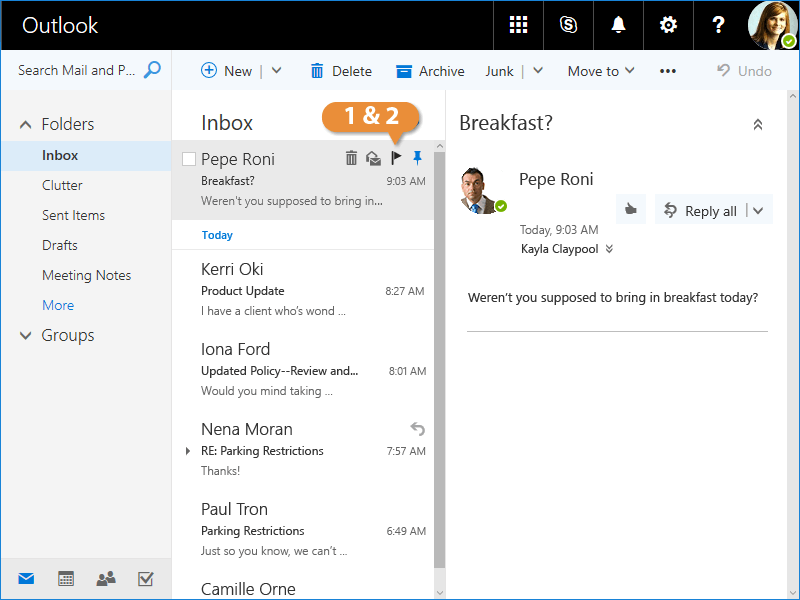800x600 pixels.
Task: Delete the Pepe Roni message via trash icon
Action: 351,158
